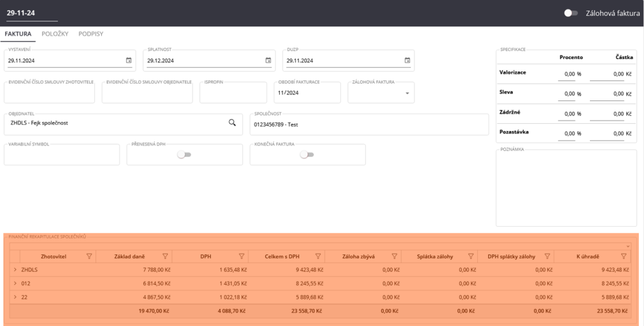Switch to the Položky tab

[55, 34]
